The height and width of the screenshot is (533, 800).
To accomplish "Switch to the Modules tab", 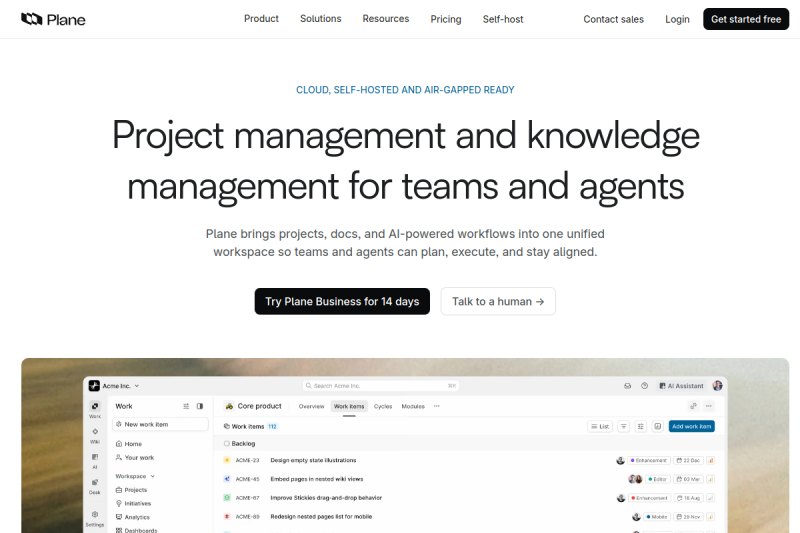I will [x=413, y=407].
